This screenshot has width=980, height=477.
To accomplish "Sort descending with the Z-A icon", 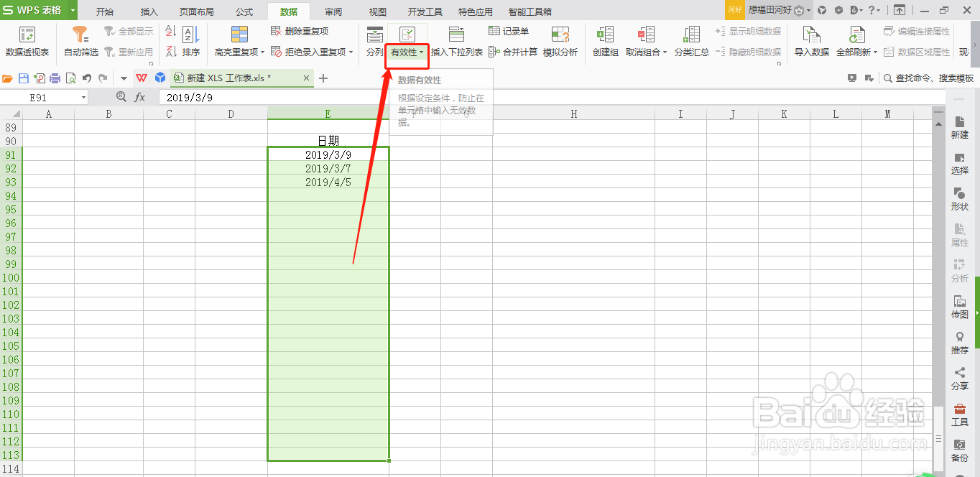I will pyautogui.click(x=170, y=51).
